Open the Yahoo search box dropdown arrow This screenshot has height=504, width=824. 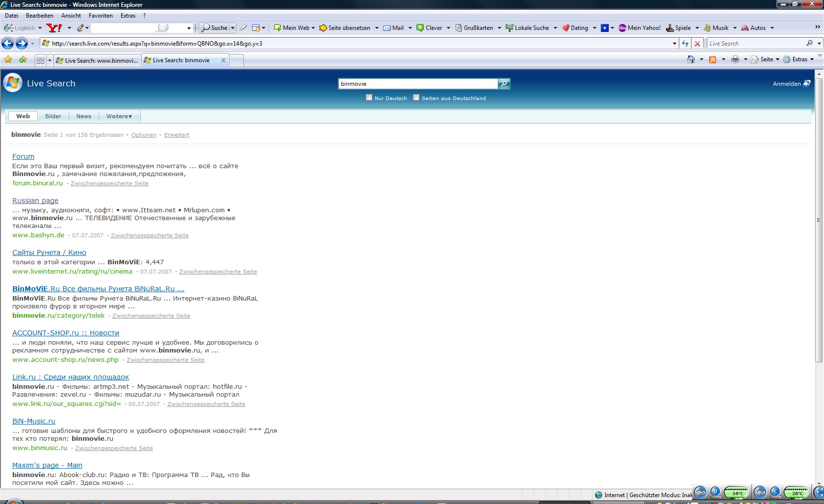point(189,28)
